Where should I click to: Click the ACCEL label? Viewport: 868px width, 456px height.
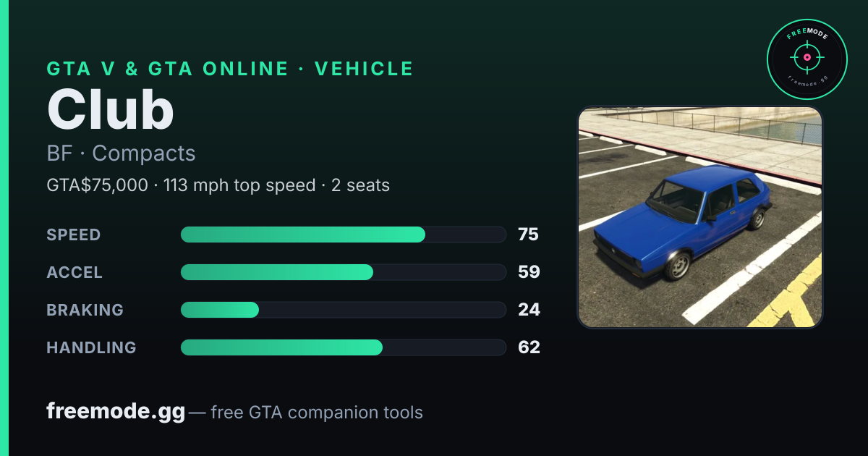pyautogui.click(x=75, y=272)
